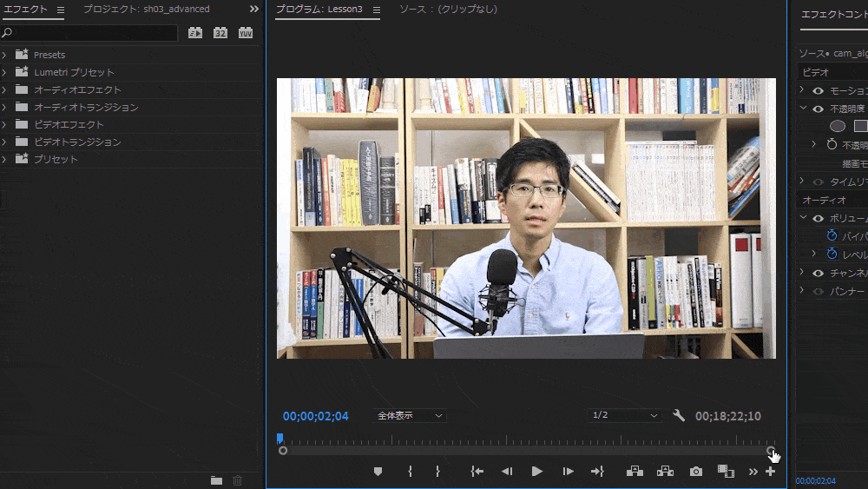Click current timecode 00;00;02;04
This screenshot has height=489, width=868.
pos(316,416)
